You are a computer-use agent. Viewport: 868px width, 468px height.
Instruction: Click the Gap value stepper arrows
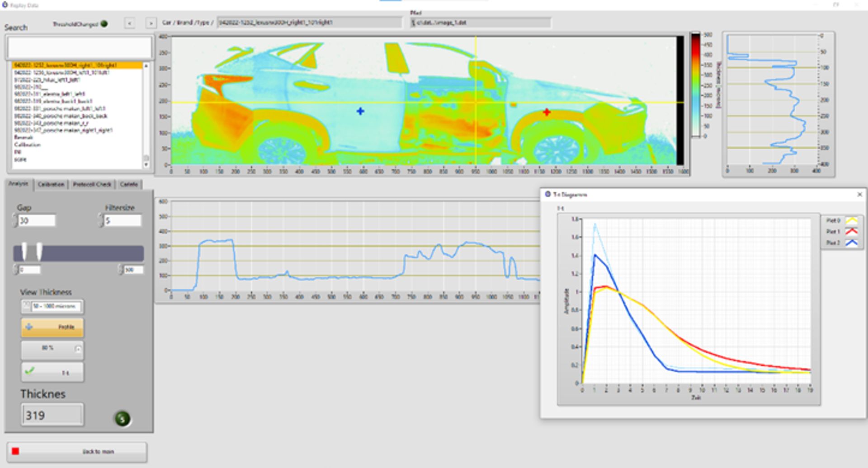[15, 220]
